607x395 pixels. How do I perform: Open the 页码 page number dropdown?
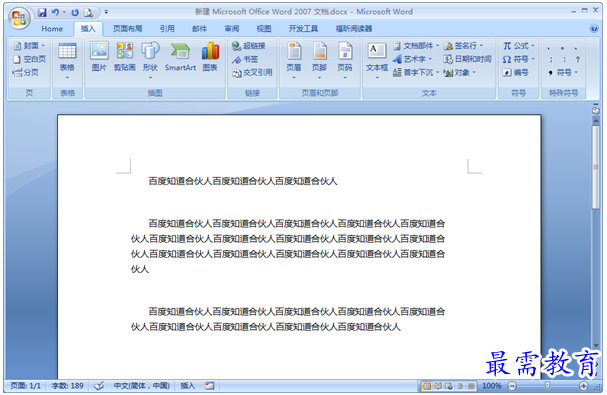tap(345, 61)
